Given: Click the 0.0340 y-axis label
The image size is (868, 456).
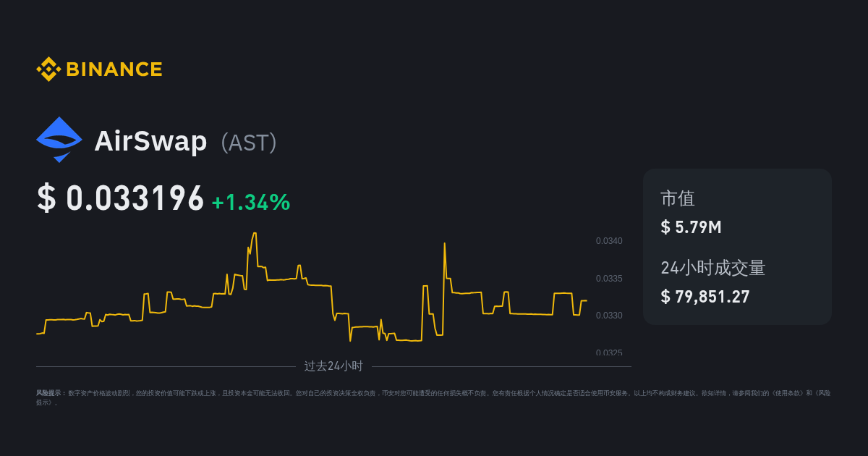Looking at the screenshot, I should [609, 241].
